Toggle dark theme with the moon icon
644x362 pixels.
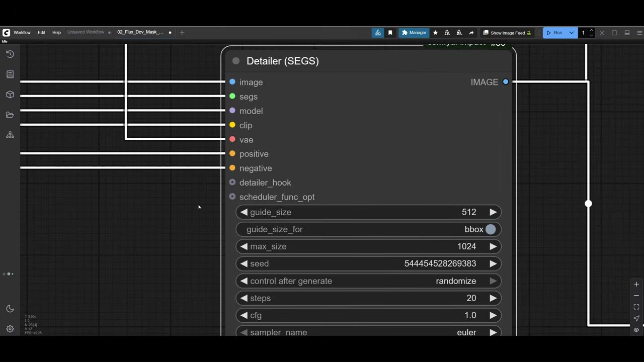point(10,309)
